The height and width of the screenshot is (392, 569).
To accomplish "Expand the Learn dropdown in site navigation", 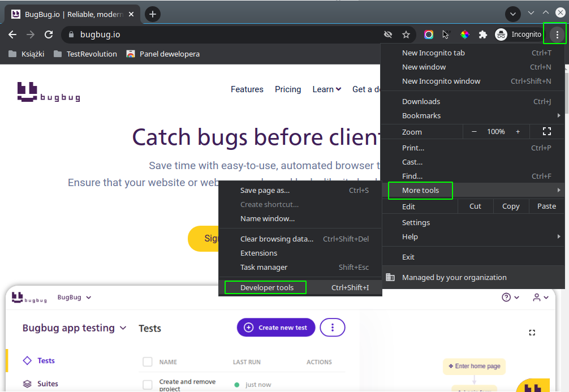I will pyautogui.click(x=326, y=89).
